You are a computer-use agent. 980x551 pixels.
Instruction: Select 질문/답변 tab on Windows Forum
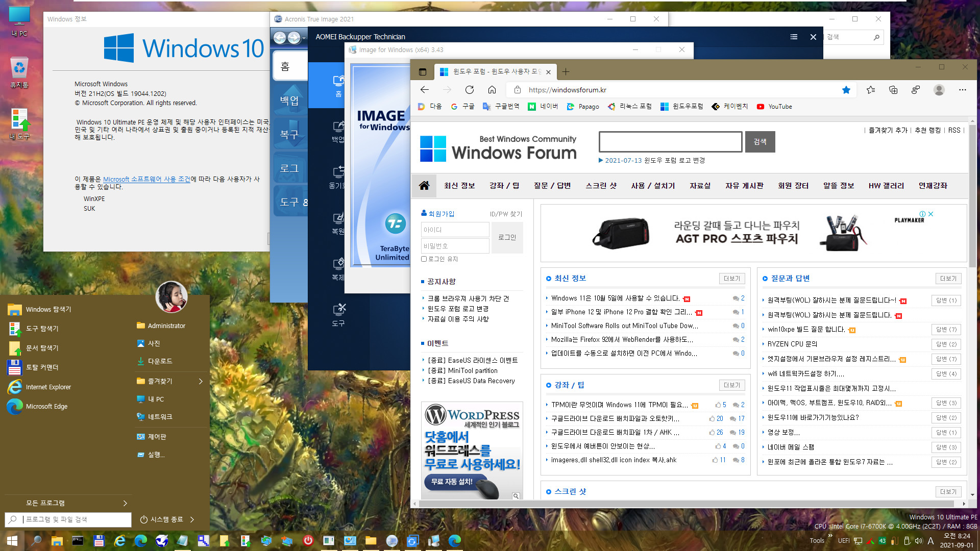[x=551, y=185]
